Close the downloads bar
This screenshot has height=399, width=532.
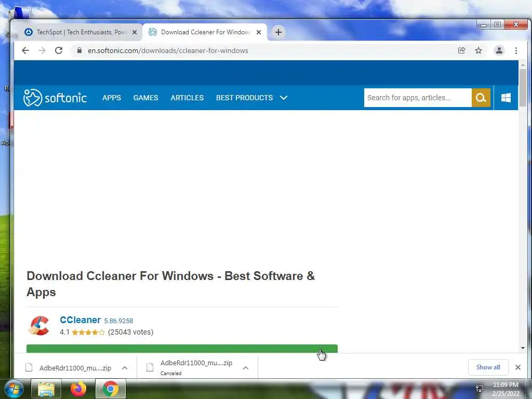click(x=518, y=367)
